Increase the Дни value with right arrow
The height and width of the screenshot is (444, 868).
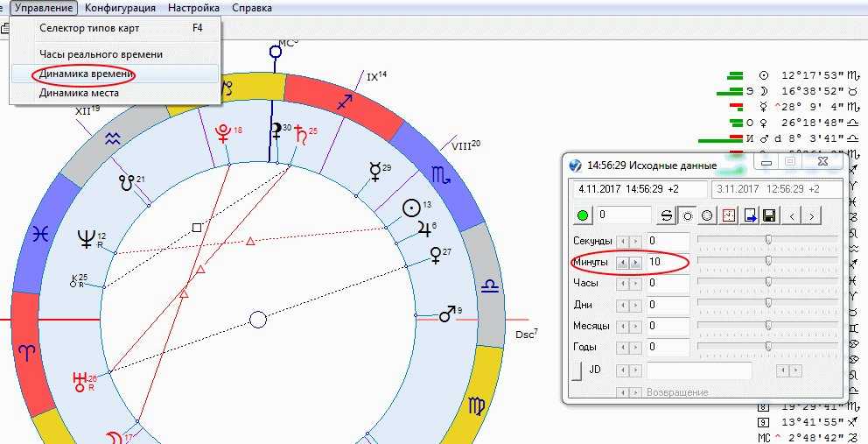tap(635, 305)
